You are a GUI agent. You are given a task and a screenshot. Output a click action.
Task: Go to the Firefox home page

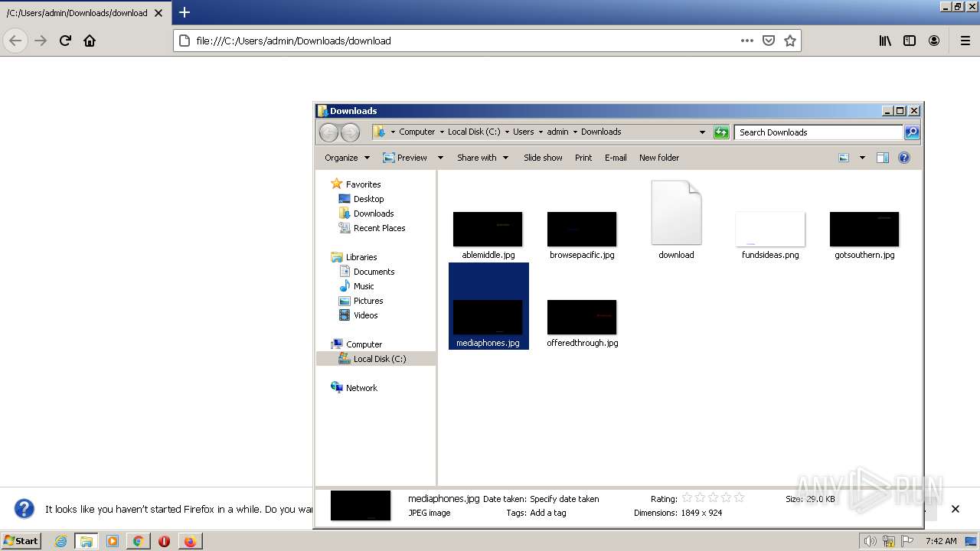(90, 41)
